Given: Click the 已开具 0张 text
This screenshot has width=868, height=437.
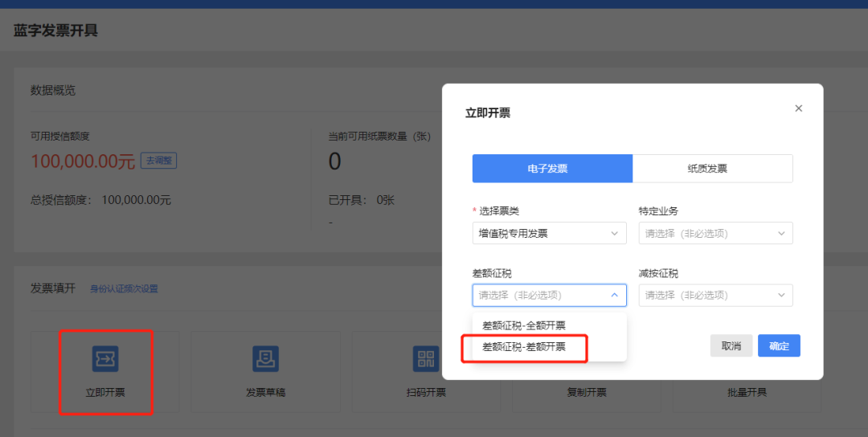Looking at the screenshot, I should point(362,200).
